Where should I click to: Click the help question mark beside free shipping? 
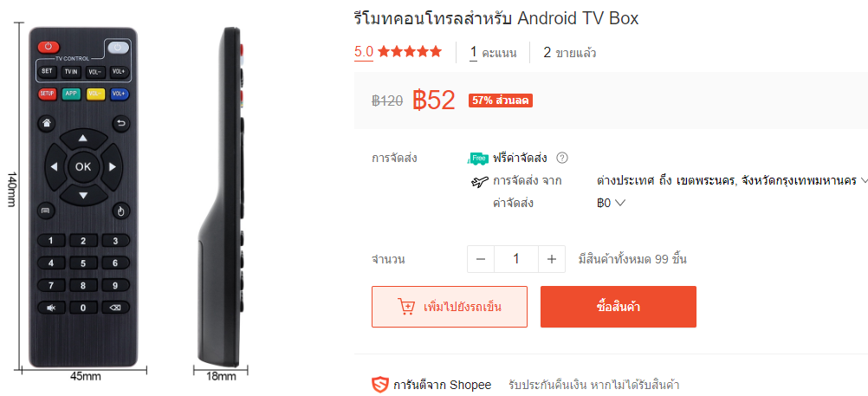pyautogui.click(x=562, y=159)
